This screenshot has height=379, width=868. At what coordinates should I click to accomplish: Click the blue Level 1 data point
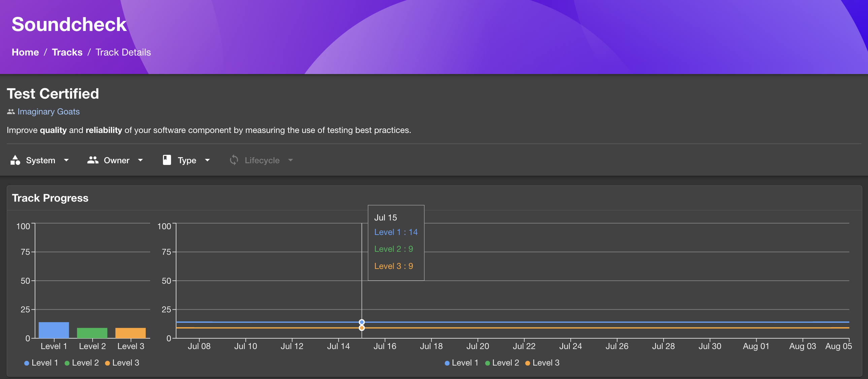(362, 322)
